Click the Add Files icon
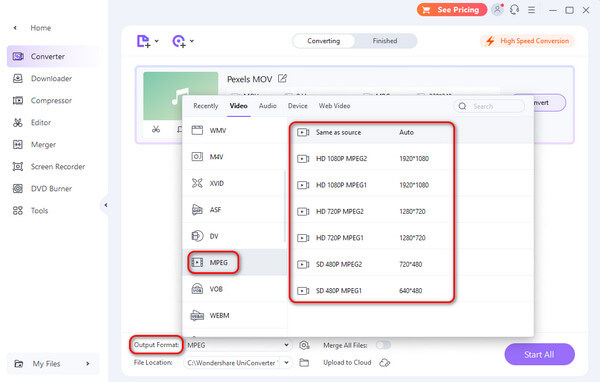 [x=143, y=41]
